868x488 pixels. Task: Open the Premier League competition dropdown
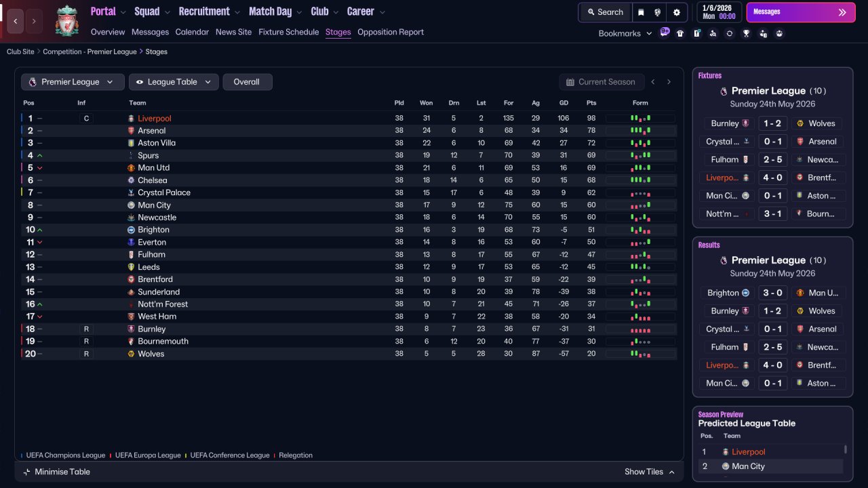(x=73, y=82)
